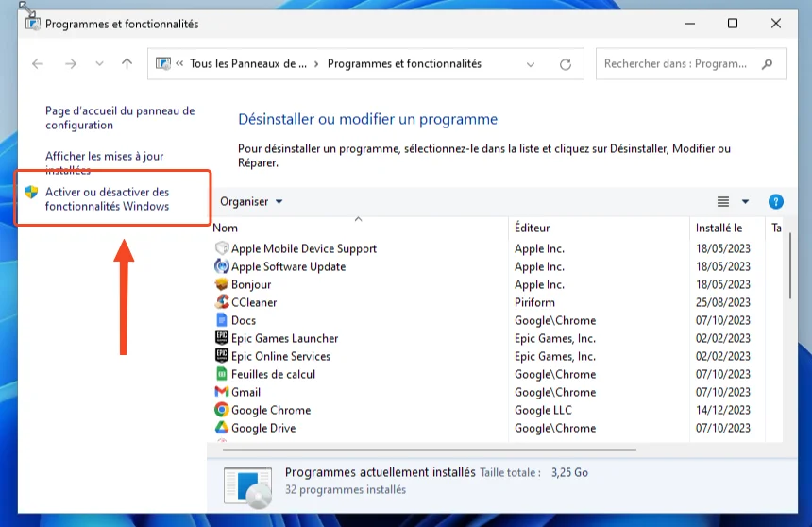Go forward with the forward arrow
This screenshot has height=527, width=812.
click(x=71, y=63)
